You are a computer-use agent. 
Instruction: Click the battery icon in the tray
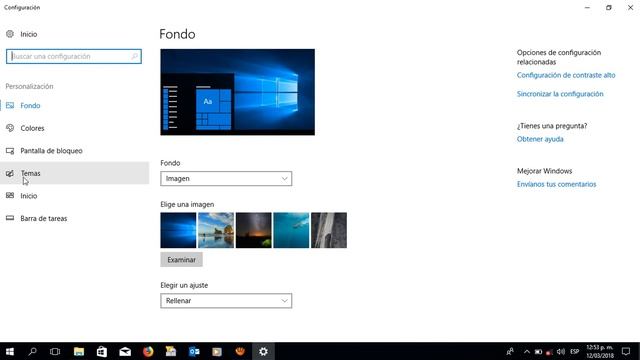pos(538,352)
